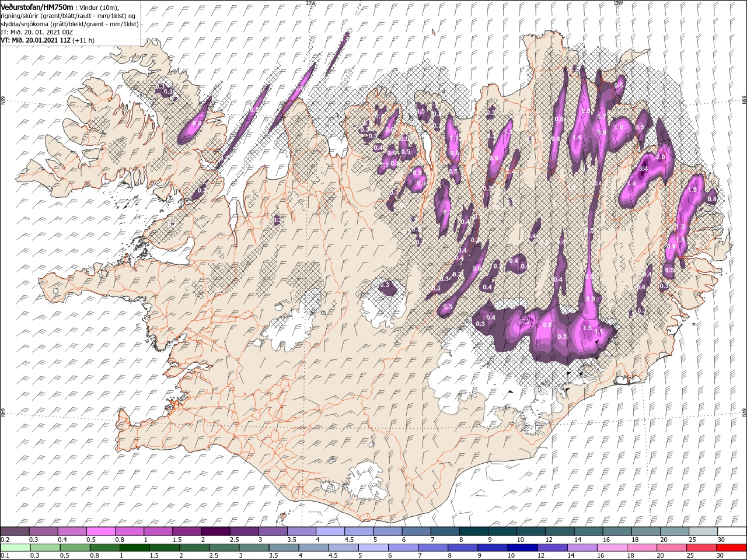Viewport: 747px width, 560px height.
Task: Select the white snow swatch labeled 30
Action: click(x=731, y=531)
